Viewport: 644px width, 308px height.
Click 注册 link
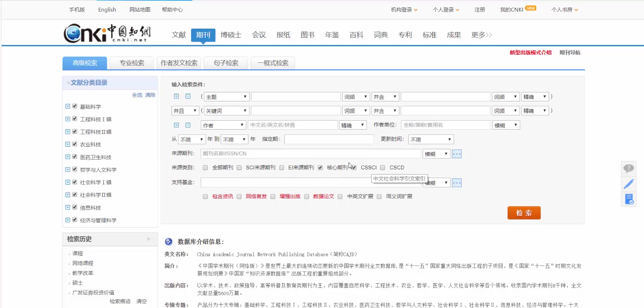pyautogui.click(x=479, y=10)
